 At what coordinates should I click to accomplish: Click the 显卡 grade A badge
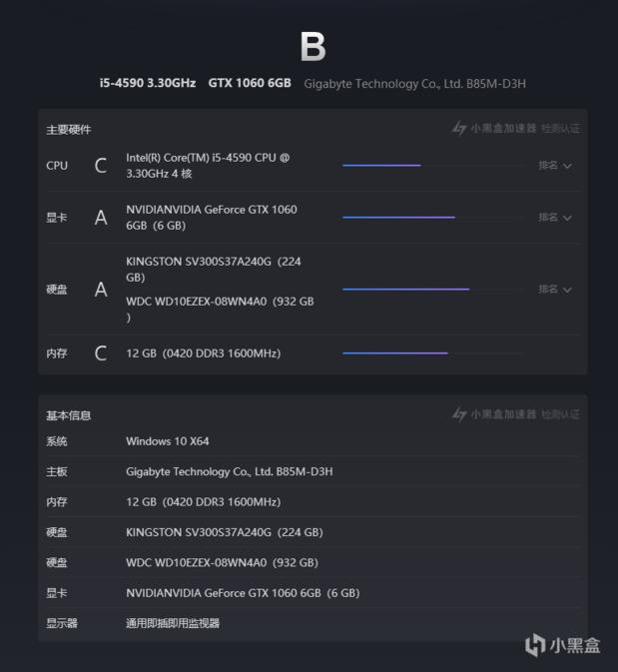101,218
